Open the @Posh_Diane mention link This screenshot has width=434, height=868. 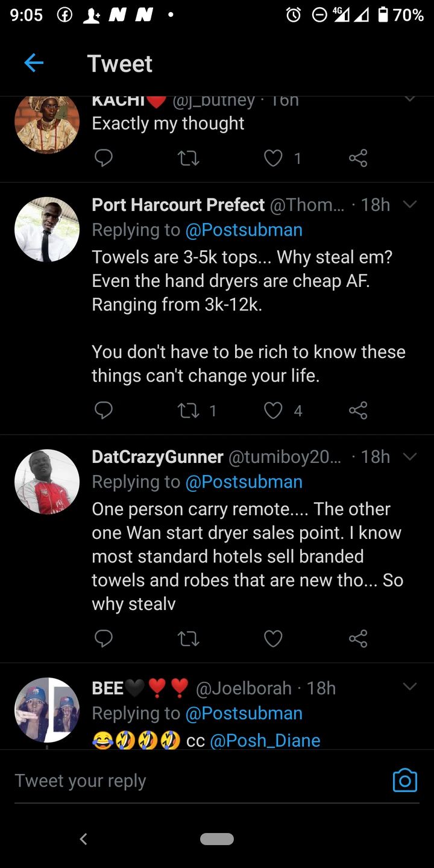point(265,740)
